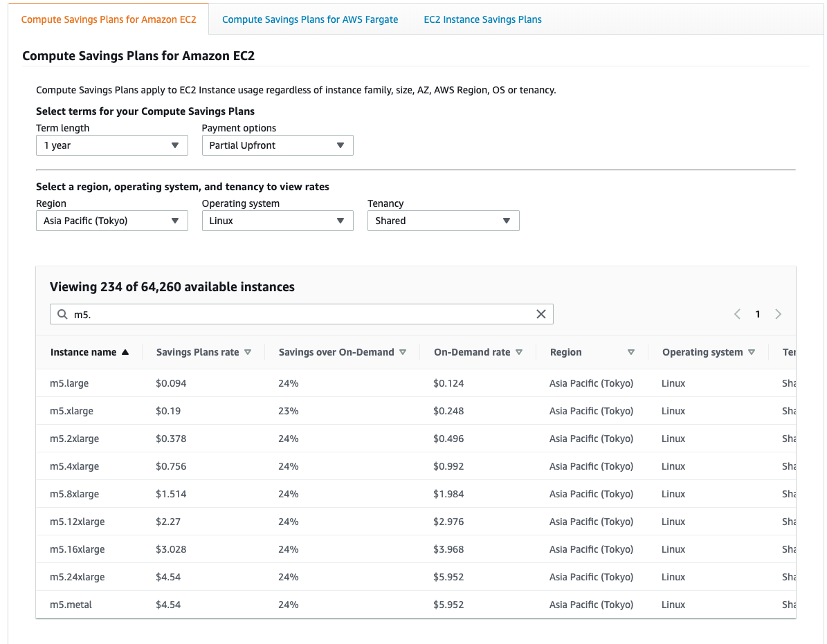Click the $0.094 Savings Plans rate
827x644 pixels.
pos(171,383)
